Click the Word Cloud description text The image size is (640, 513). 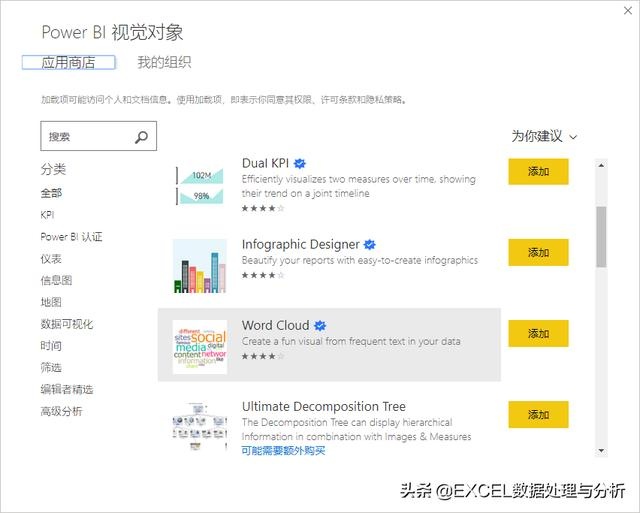[351, 341]
